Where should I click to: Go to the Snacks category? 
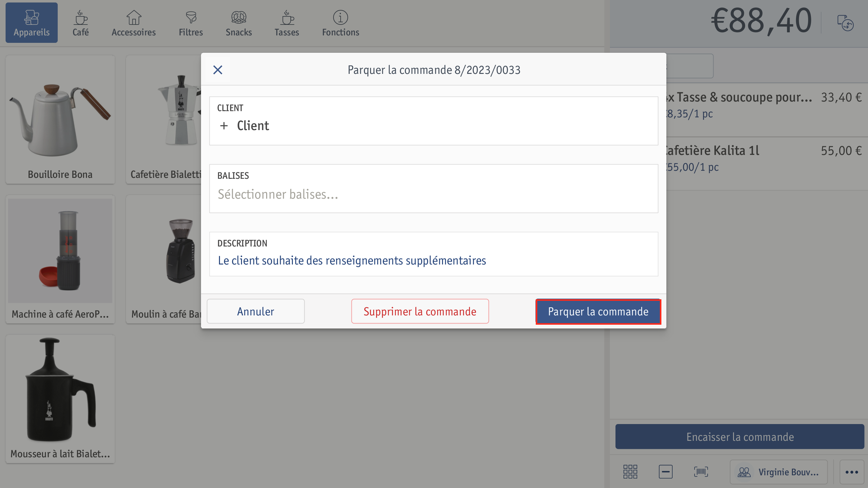[x=239, y=23]
